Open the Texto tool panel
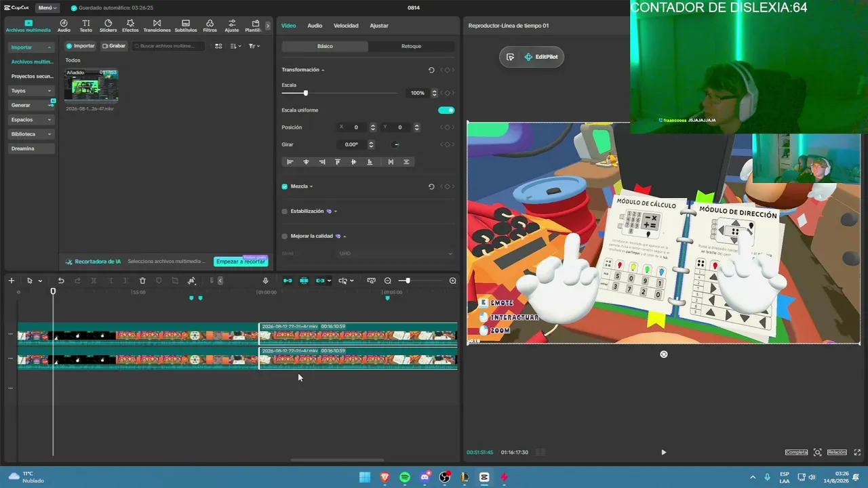The image size is (868, 488). pos(85,26)
